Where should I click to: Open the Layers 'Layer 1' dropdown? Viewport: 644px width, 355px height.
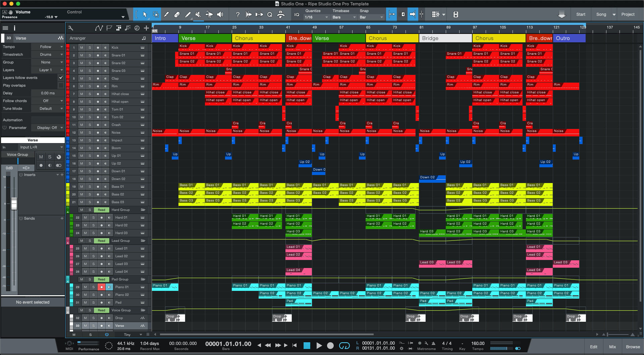47,70
